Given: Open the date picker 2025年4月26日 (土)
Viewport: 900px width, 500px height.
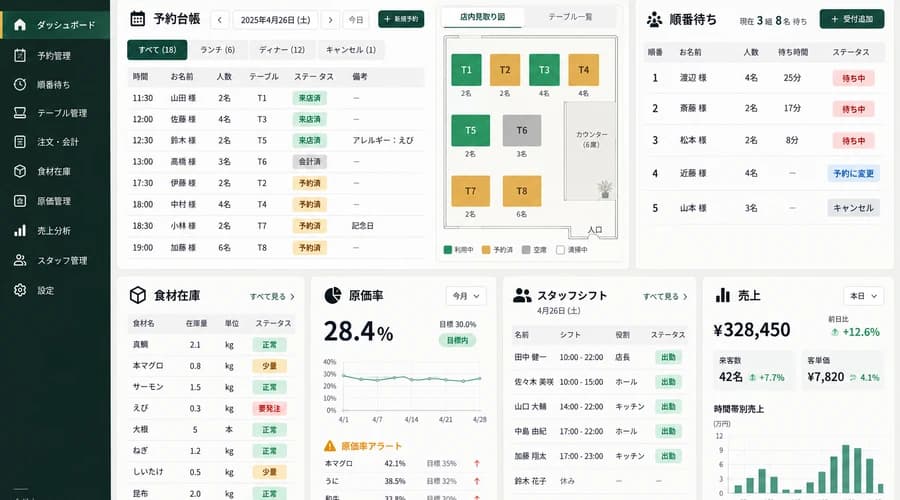Looking at the screenshot, I should (x=276, y=20).
